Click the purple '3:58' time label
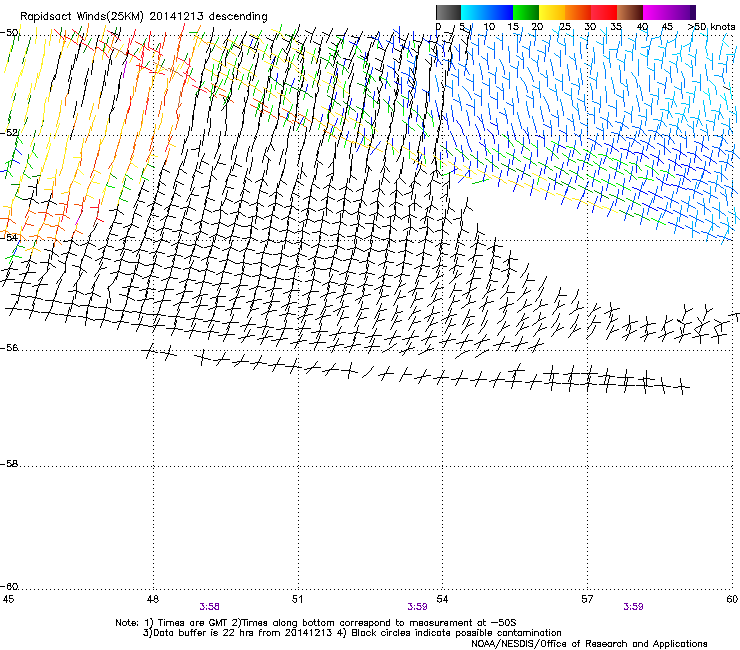The width and height of the screenshot is (740, 650). [210, 607]
